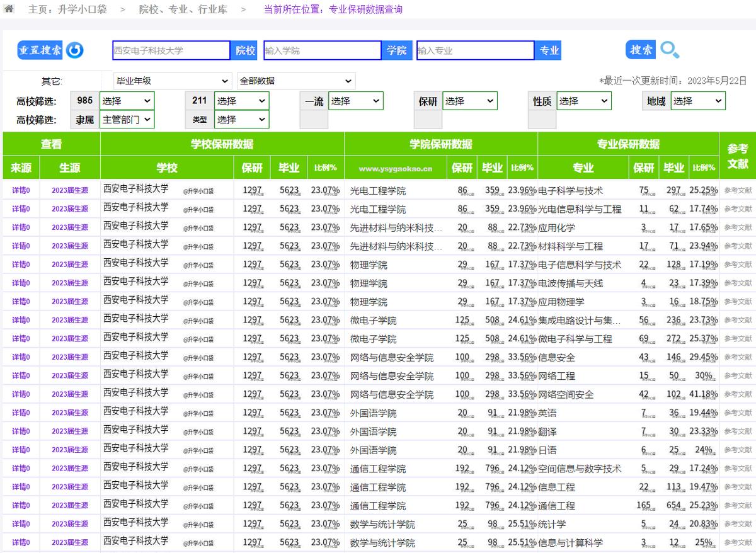Open the 地域 filter dropdown
Viewport: 756px width, 553px height.
point(697,100)
